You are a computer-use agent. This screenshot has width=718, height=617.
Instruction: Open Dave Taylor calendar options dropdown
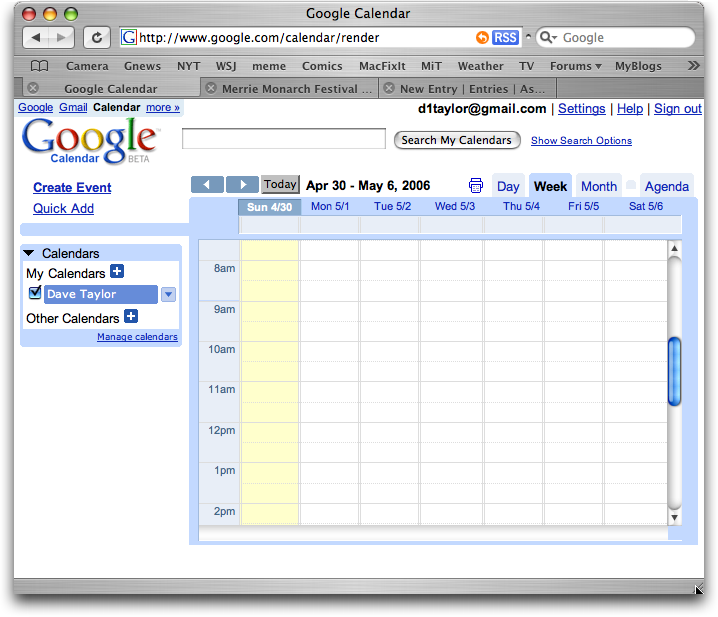[x=168, y=294]
